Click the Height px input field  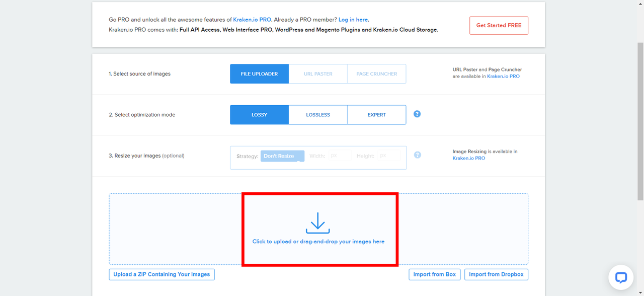tap(390, 156)
